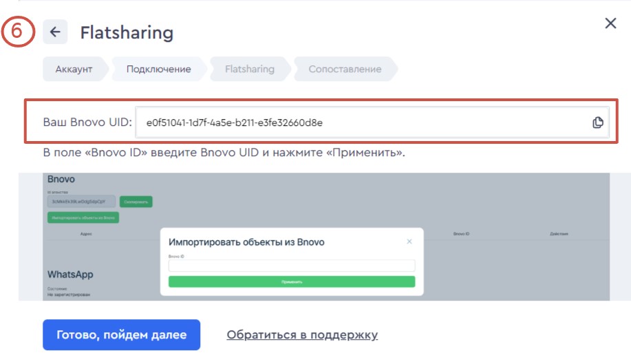Click the Flatsharing dialog title text

point(127,32)
